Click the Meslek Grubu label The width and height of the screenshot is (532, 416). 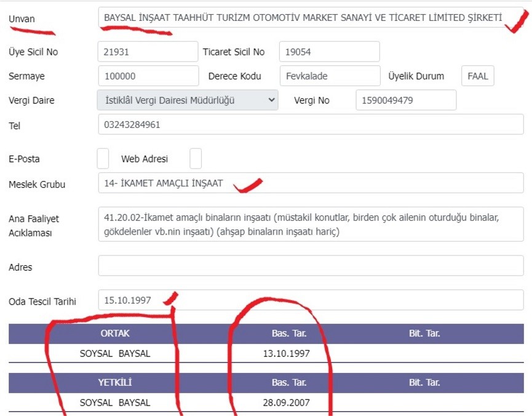[x=37, y=185]
